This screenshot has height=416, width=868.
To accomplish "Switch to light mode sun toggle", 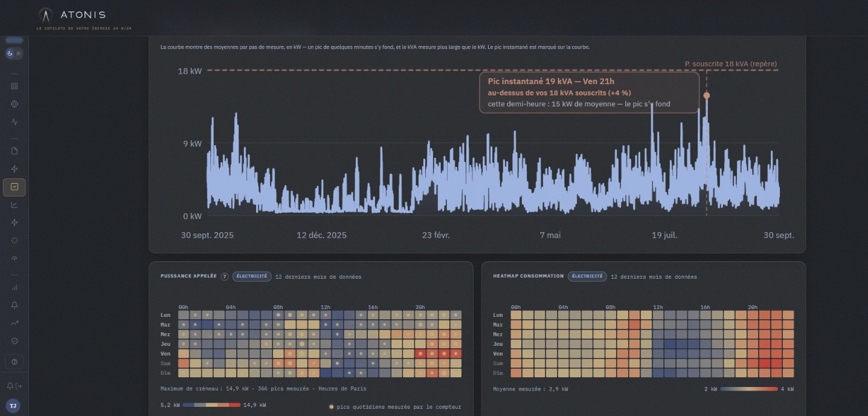I will (x=19, y=53).
